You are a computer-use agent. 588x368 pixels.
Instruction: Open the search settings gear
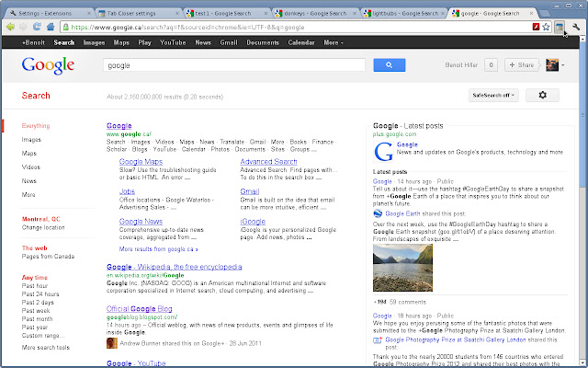coord(542,96)
